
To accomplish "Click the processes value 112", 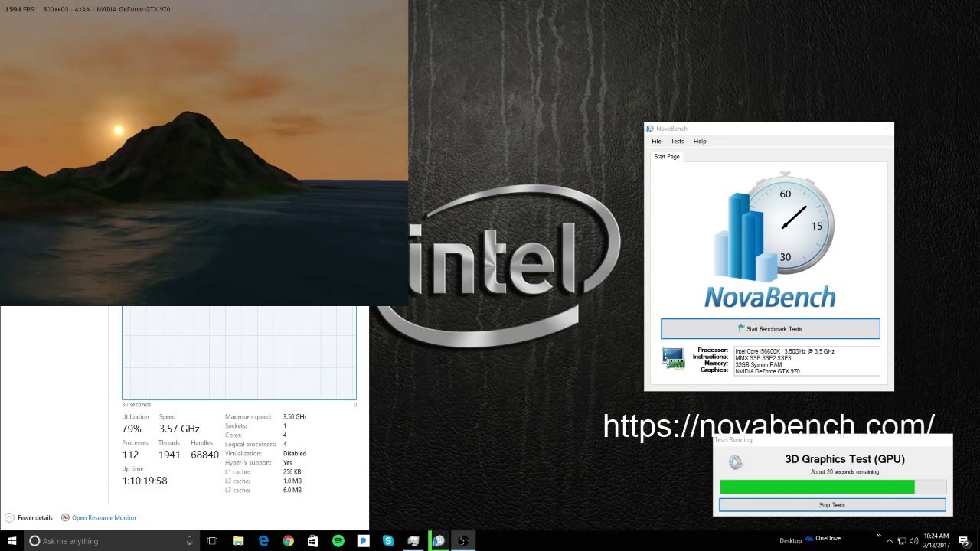I will 130,455.
